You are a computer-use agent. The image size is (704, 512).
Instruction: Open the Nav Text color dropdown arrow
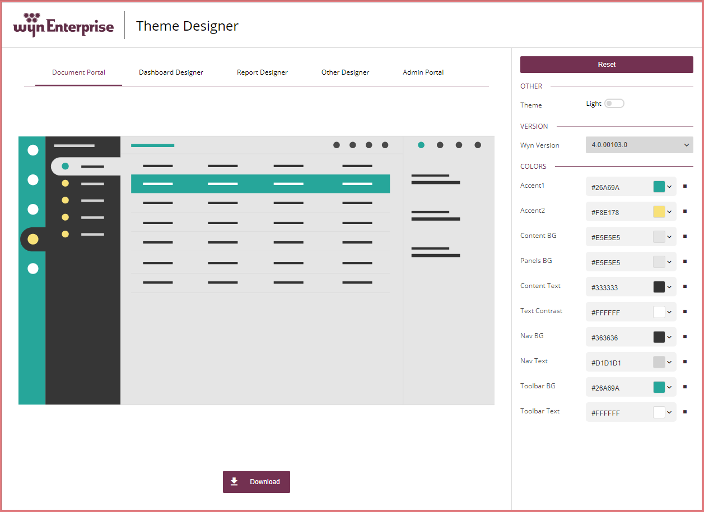[x=670, y=362]
